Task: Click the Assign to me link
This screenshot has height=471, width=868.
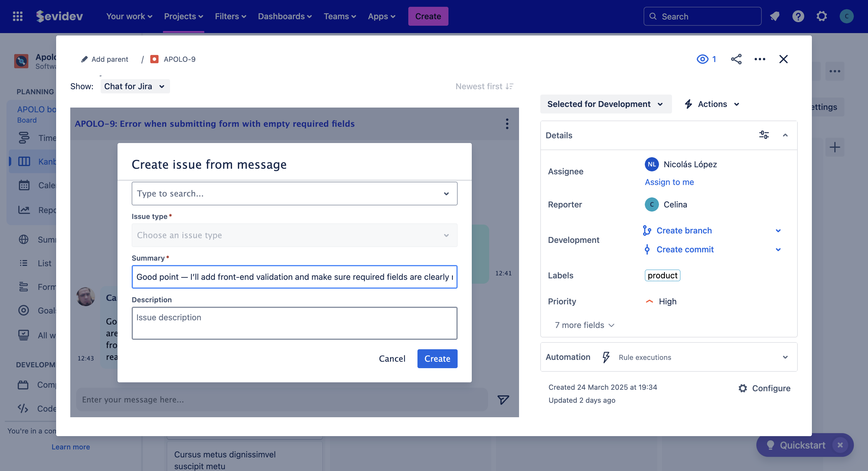Action: (669, 182)
